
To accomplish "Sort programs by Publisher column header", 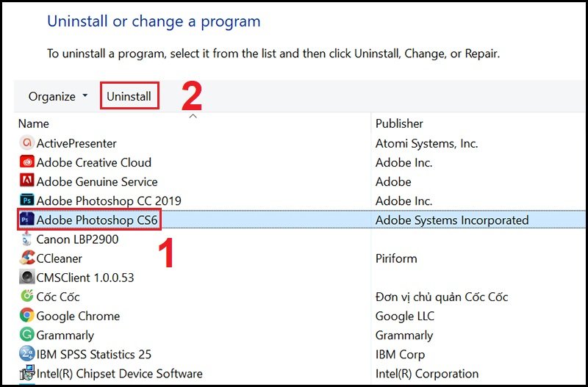I will (x=399, y=123).
